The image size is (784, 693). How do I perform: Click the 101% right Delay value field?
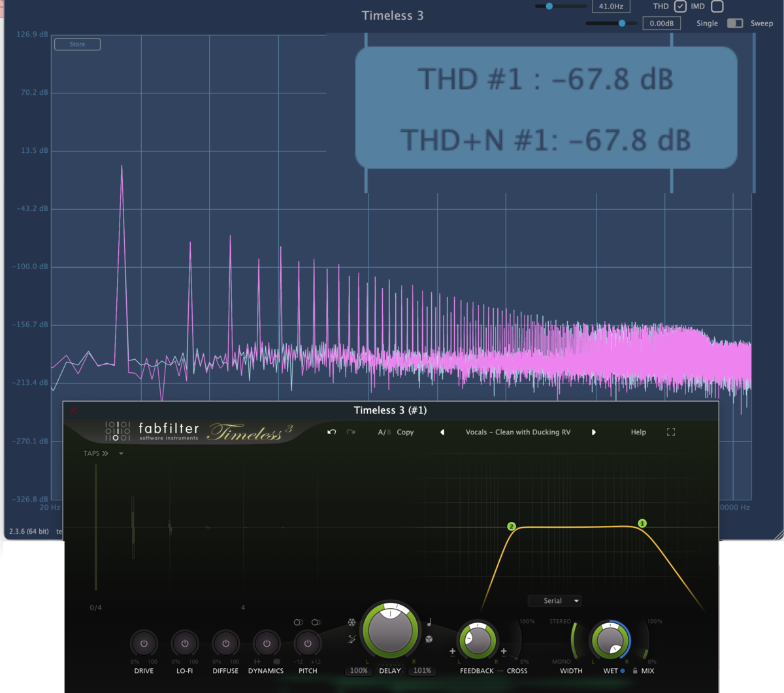point(422,670)
